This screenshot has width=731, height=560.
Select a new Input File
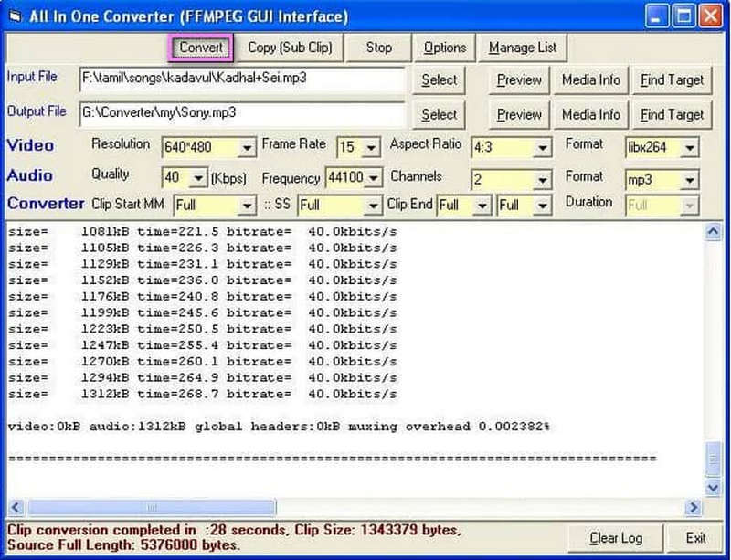(439, 80)
